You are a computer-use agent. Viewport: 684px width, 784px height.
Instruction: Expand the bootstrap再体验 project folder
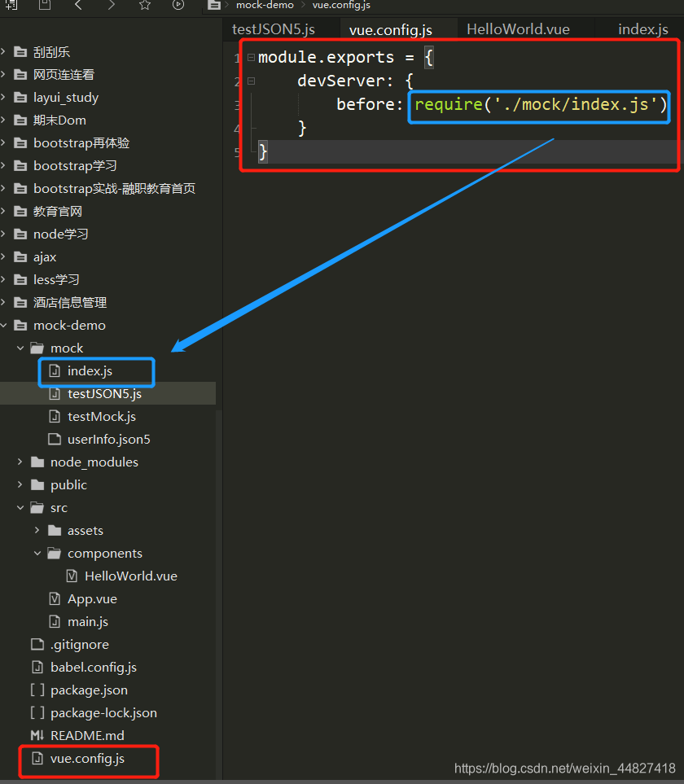3,143
